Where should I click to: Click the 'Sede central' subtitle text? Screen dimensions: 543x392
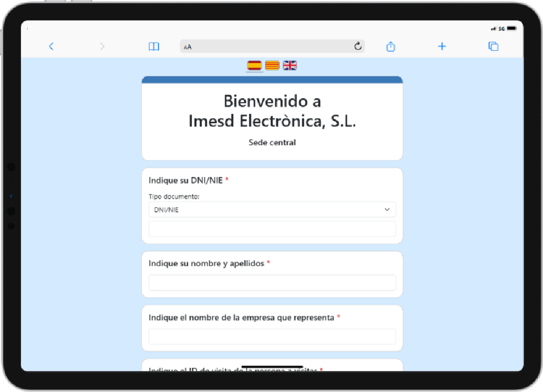(272, 143)
